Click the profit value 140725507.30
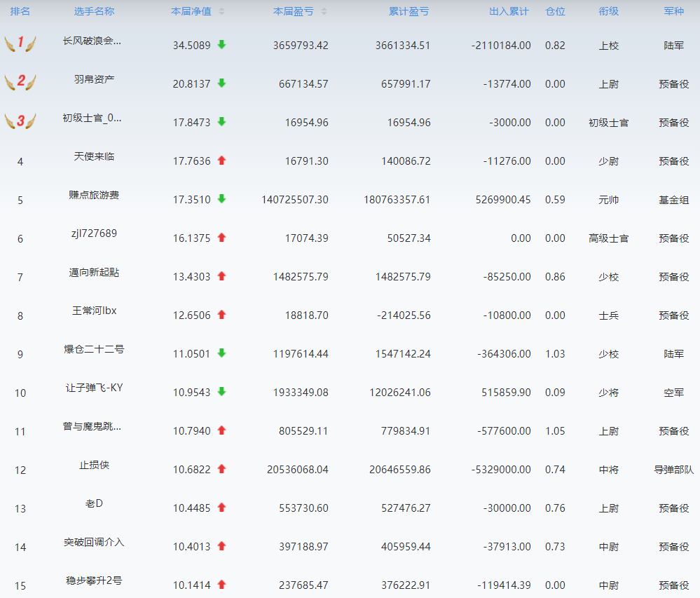 [295, 200]
